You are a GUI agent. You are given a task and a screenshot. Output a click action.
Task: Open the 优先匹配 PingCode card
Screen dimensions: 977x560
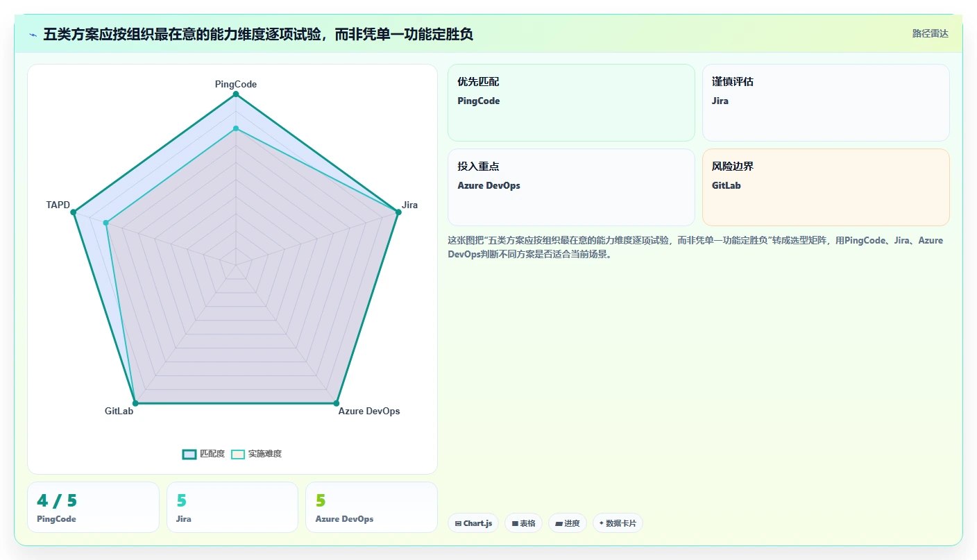tap(571, 103)
